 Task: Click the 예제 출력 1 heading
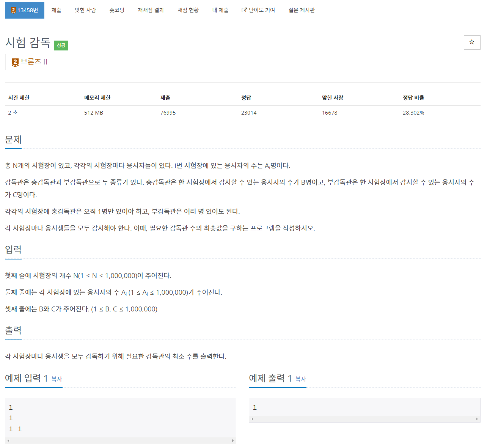tap(270, 378)
